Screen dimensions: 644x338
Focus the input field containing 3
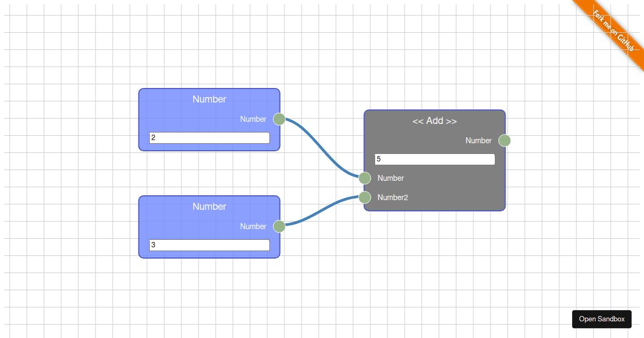tap(209, 245)
